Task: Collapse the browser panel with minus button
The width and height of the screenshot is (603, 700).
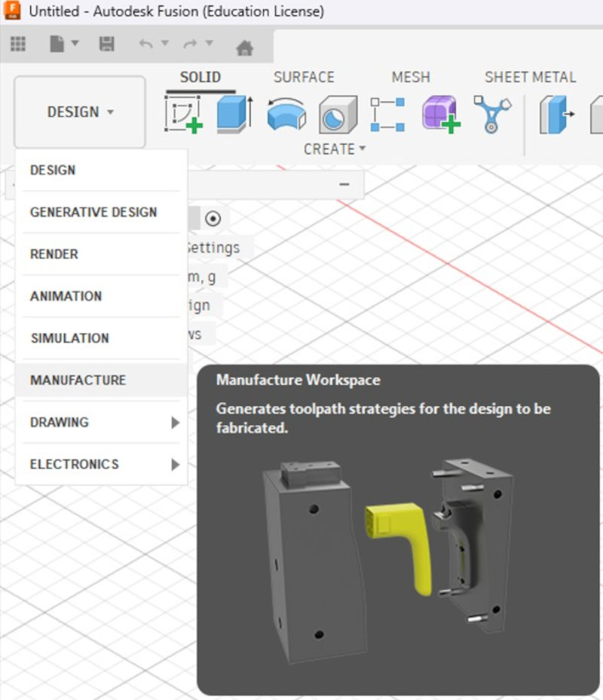Action: (344, 184)
